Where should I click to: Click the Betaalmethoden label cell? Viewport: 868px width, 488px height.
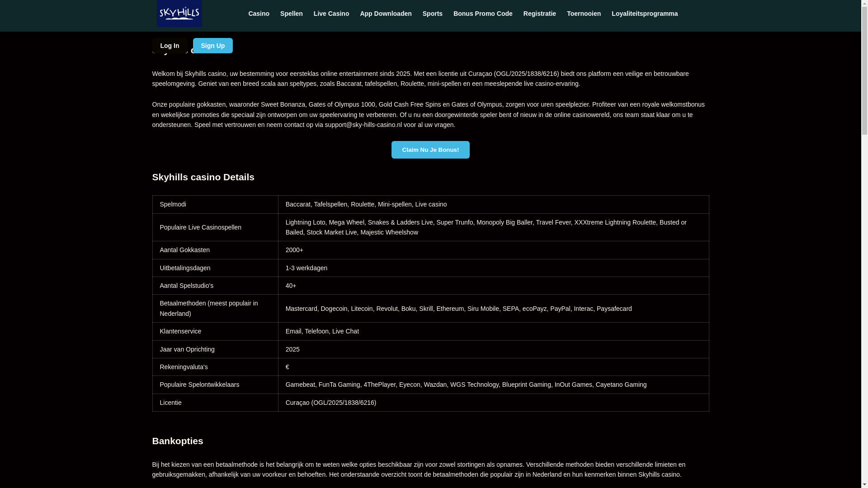coord(215,308)
